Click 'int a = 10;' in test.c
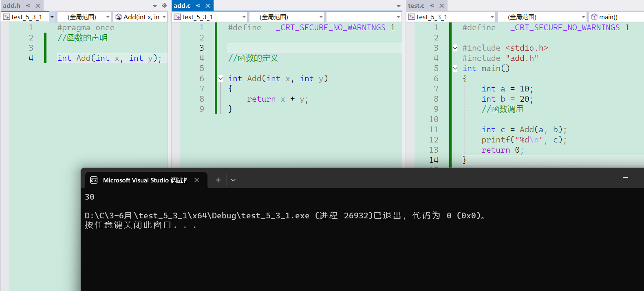644x291 pixels. pos(507,89)
